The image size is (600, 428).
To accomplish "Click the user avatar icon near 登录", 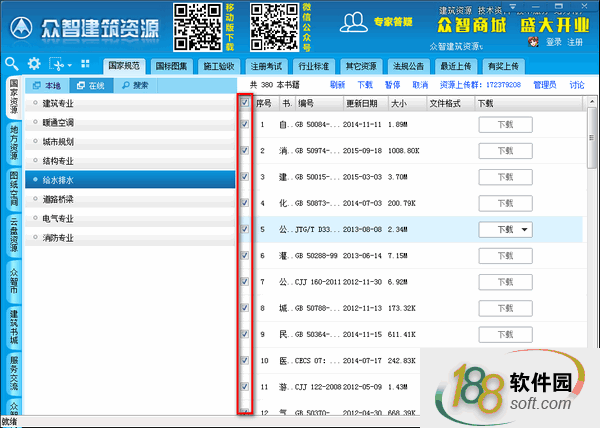I will (533, 41).
